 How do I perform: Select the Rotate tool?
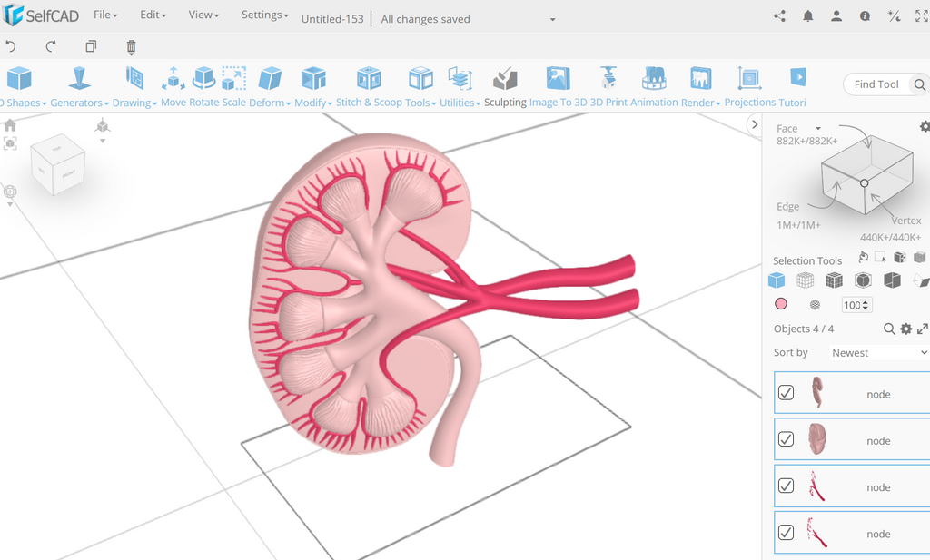click(204, 86)
